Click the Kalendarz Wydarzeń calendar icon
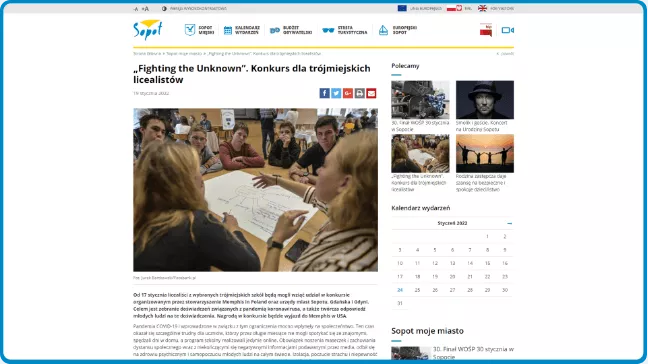This screenshot has width=648, height=364. pos(228,30)
